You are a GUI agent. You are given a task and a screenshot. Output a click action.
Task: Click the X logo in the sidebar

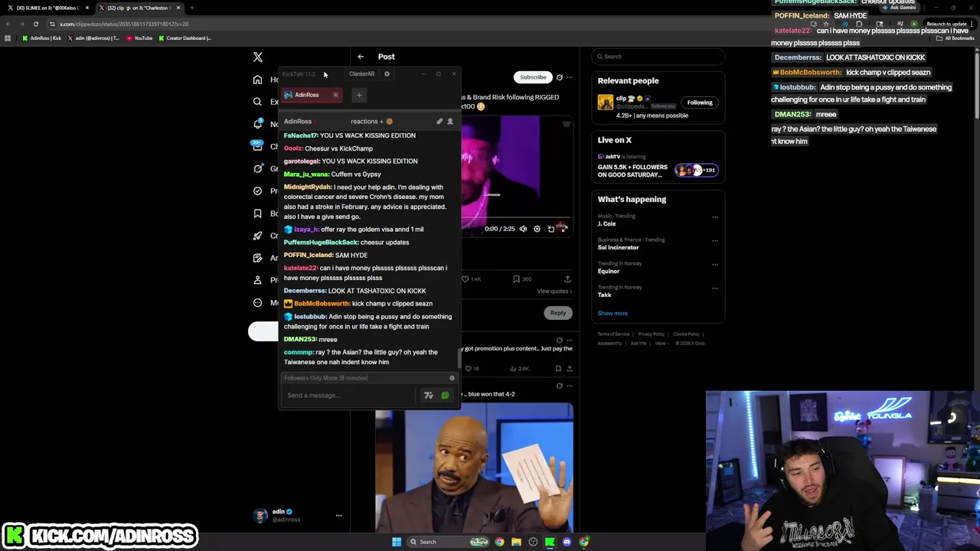(x=258, y=57)
